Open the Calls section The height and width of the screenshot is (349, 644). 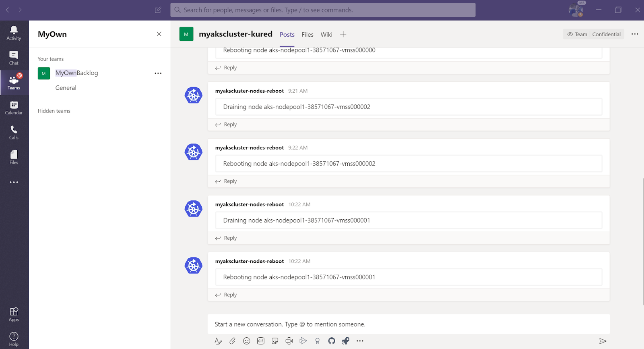pos(14,133)
